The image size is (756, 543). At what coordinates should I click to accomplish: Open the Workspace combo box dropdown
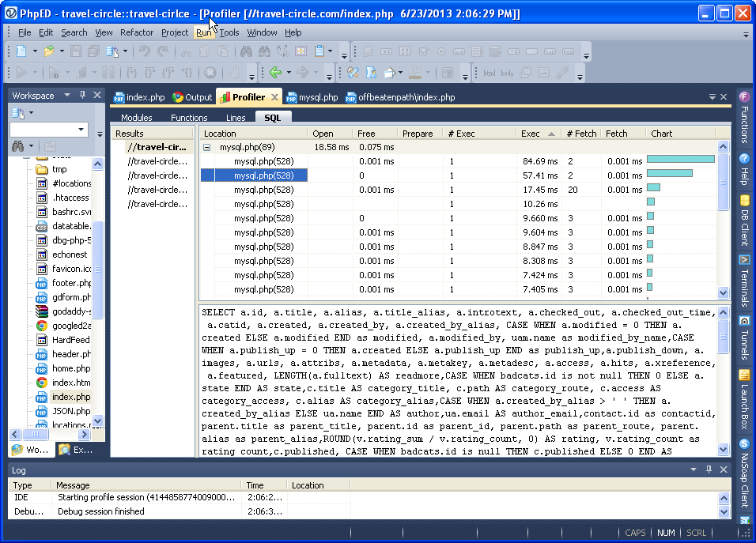(x=81, y=130)
